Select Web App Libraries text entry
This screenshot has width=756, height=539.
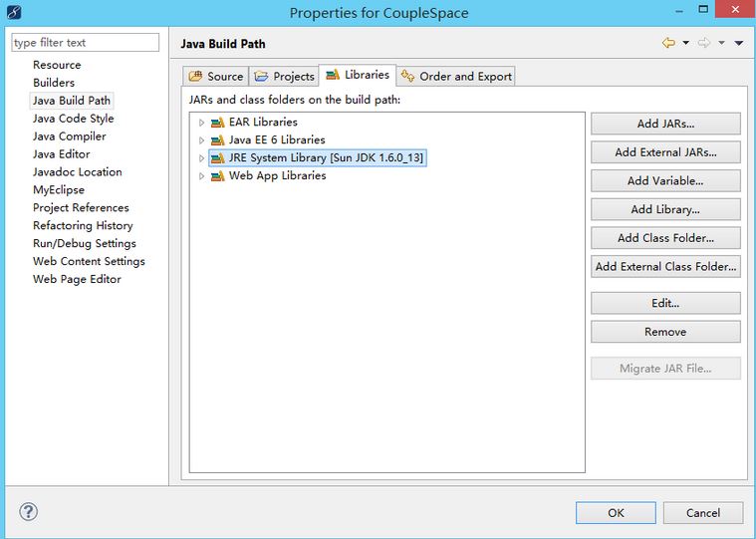(x=277, y=175)
